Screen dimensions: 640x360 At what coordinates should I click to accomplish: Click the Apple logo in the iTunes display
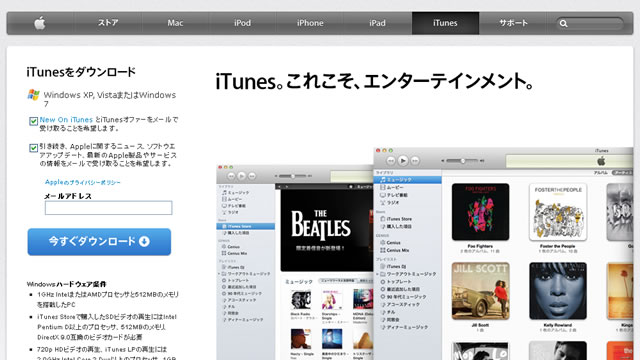601,161
